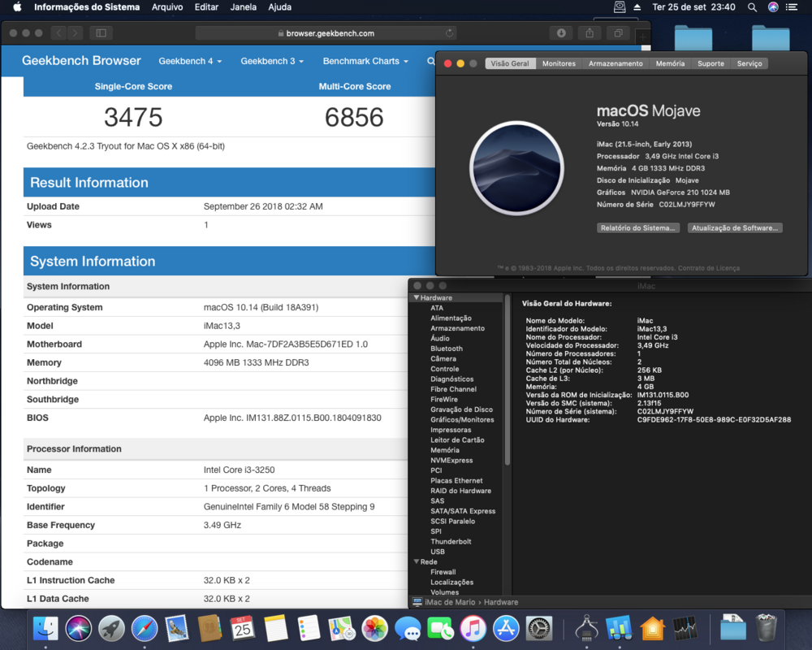Collapse the Rede tree section

pyautogui.click(x=417, y=562)
